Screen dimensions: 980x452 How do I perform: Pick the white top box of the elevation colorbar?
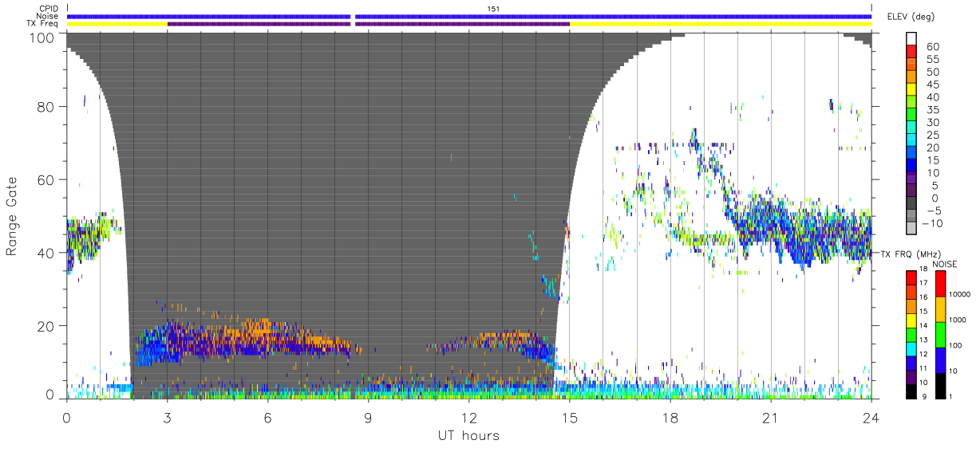(x=911, y=40)
